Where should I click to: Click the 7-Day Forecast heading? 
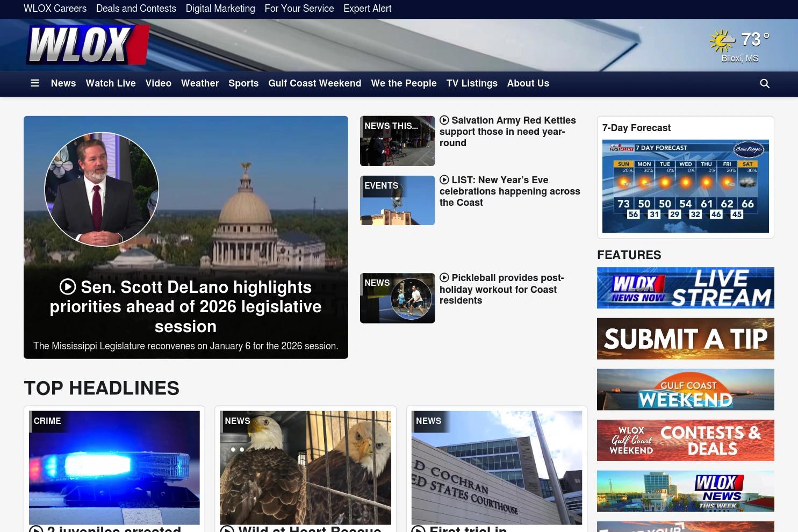point(636,128)
